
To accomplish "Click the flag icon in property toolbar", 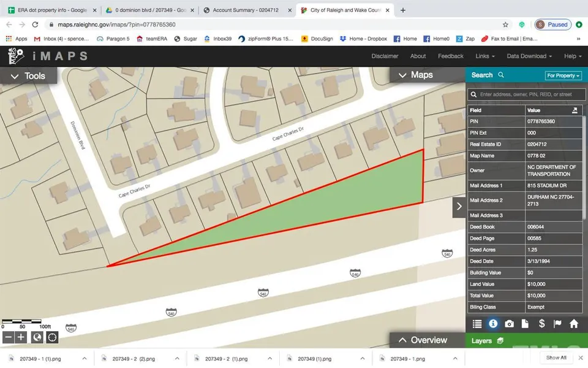I will click(557, 323).
